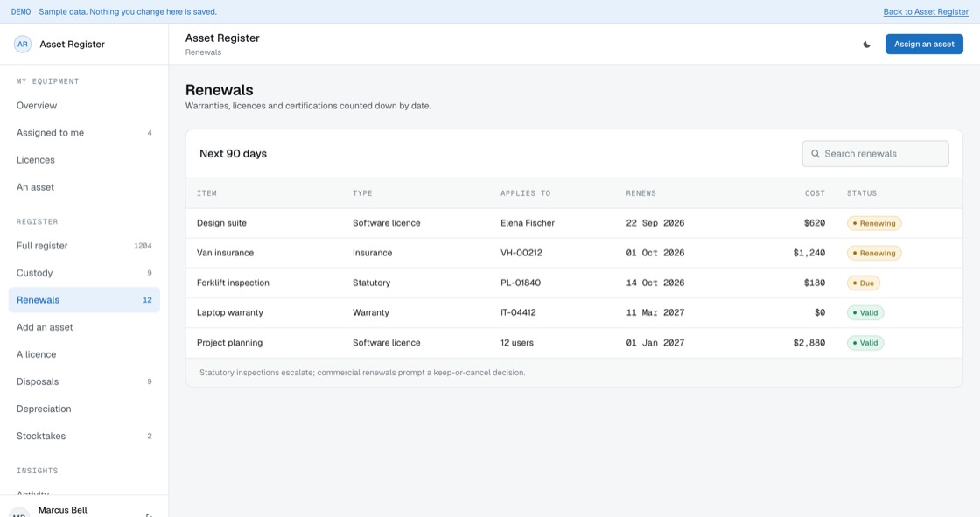Go to Assigned to me
980x517 pixels.
tap(84, 133)
